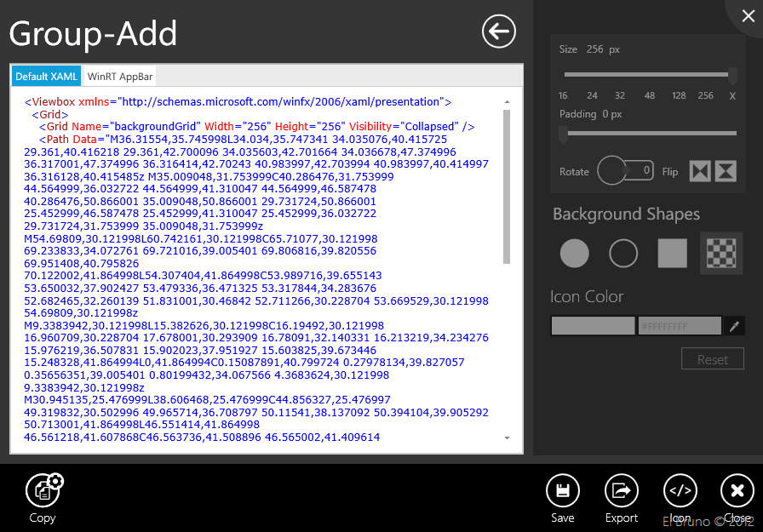
Task: Open the WinRT AppBar tab
Action: [120, 77]
